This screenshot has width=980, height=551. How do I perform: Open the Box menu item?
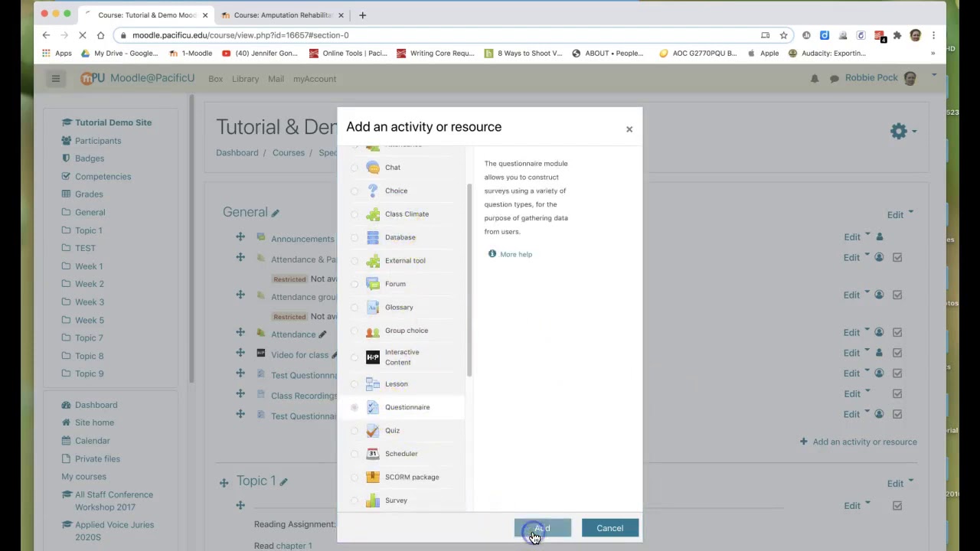pos(215,79)
